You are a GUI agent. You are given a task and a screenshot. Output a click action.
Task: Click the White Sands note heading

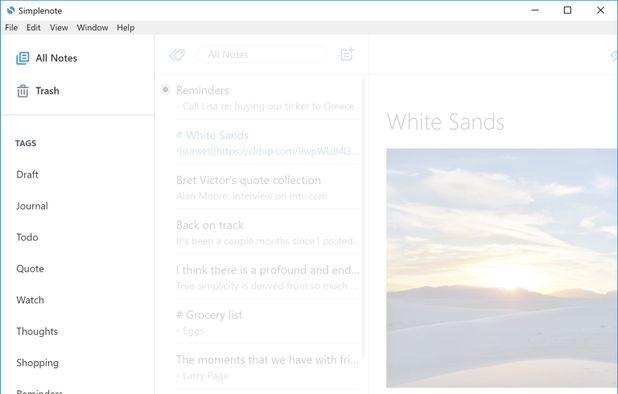pyautogui.click(x=446, y=122)
